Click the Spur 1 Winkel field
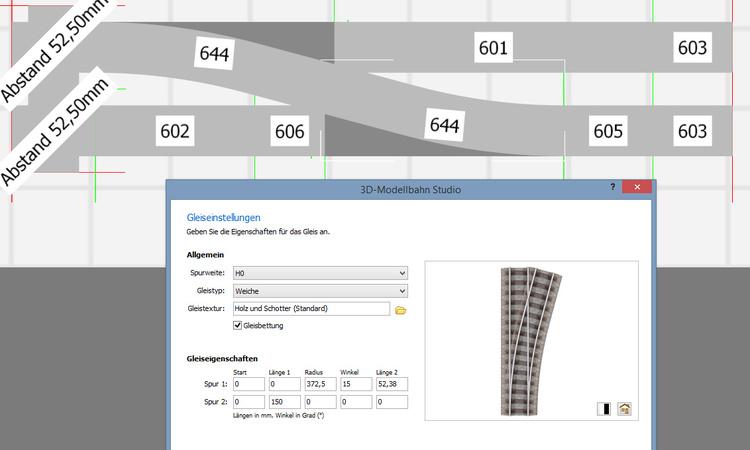 [x=356, y=384]
